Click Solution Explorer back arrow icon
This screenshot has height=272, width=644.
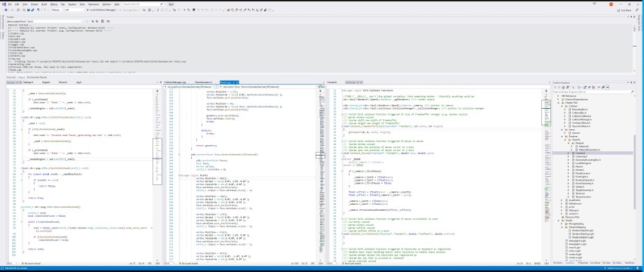(x=555, y=87)
